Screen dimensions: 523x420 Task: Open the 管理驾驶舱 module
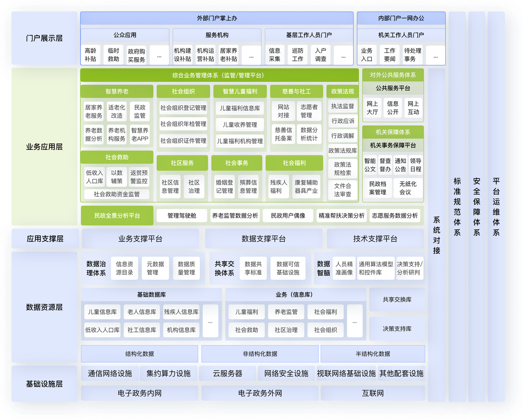coord(182,216)
